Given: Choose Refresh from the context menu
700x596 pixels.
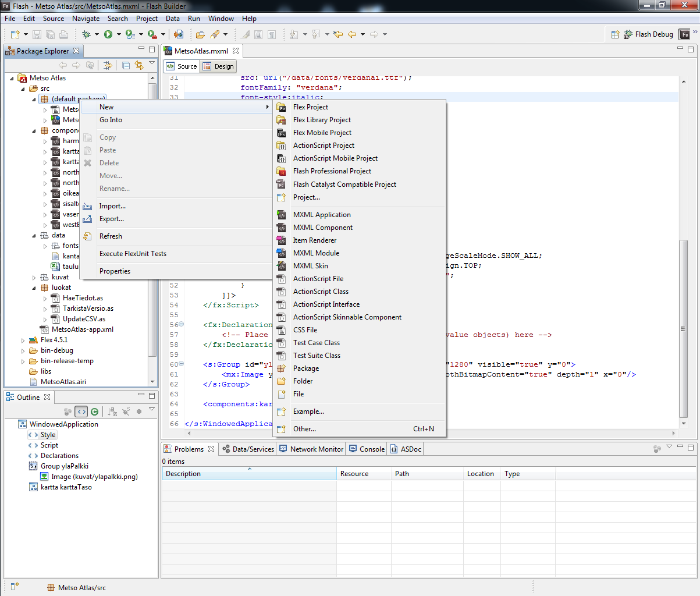Looking at the screenshot, I should [x=176, y=236].
